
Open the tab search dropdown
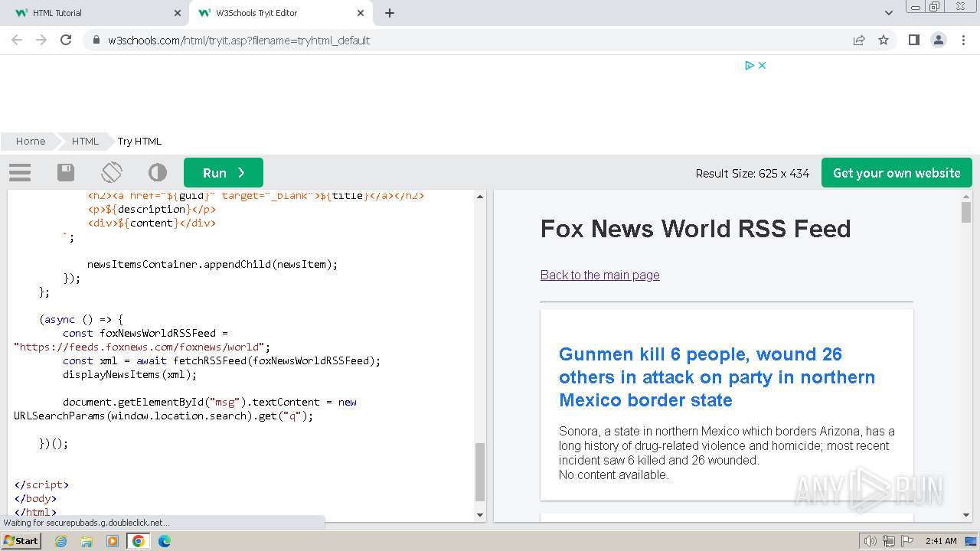pos(888,13)
